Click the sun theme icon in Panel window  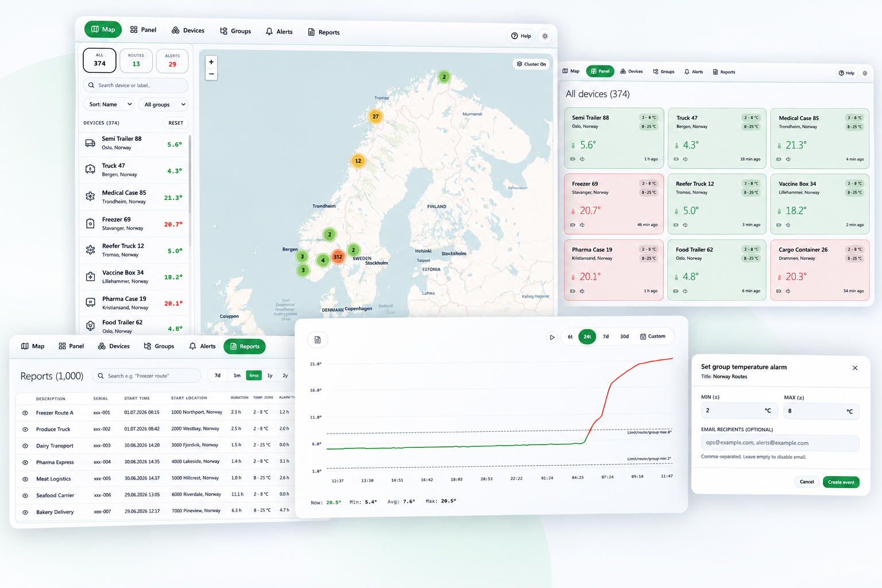[865, 73]
